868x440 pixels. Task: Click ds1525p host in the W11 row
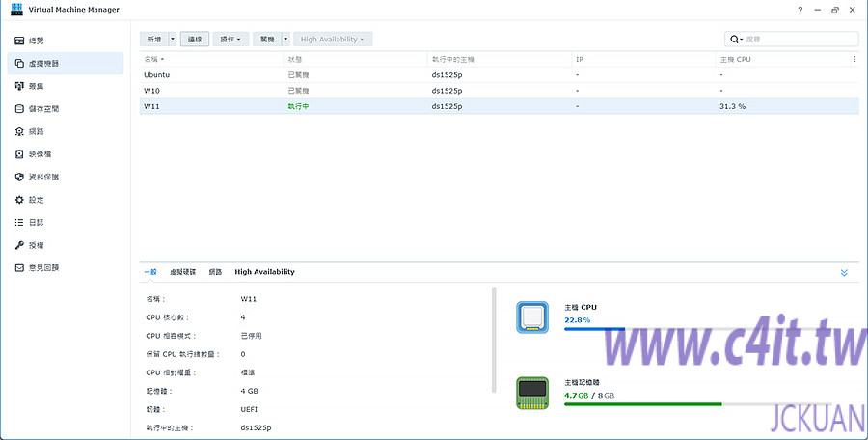click(447, 106)
